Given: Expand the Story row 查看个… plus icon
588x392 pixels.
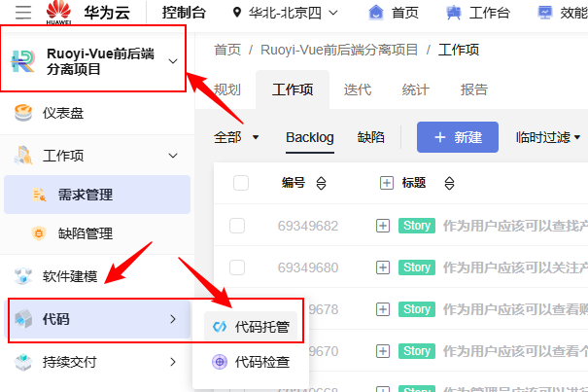Looking at the screenshot, I should pyautogui.click(x=383, y=351).
